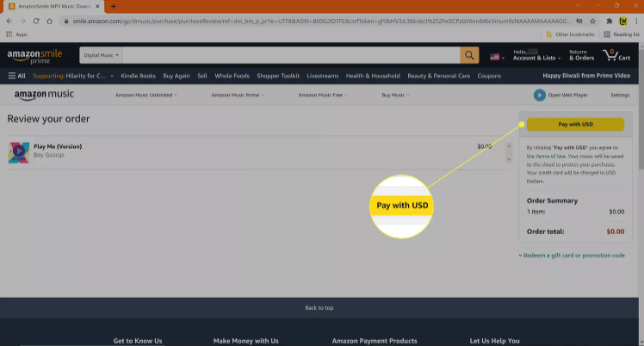The width and height of the screenshot is (644, 346).
Task: Click the Get to Know Us footer heading
Action: pyautogui.click(x=138, y=341)
